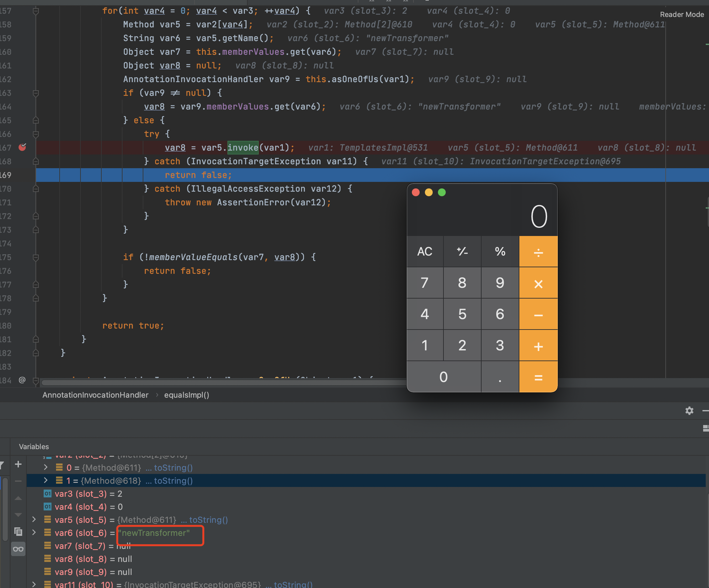Image resolution: width=709 pixels, height=588 pixels.
Task: Click the Calculator green zoom button
Action: [x=441, y=192]
